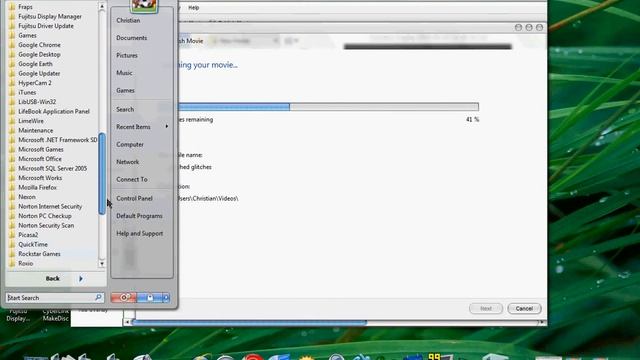Click the Next button in publish wizard
The width and height of the screenshot is (640, 360).
pos(486,309)
